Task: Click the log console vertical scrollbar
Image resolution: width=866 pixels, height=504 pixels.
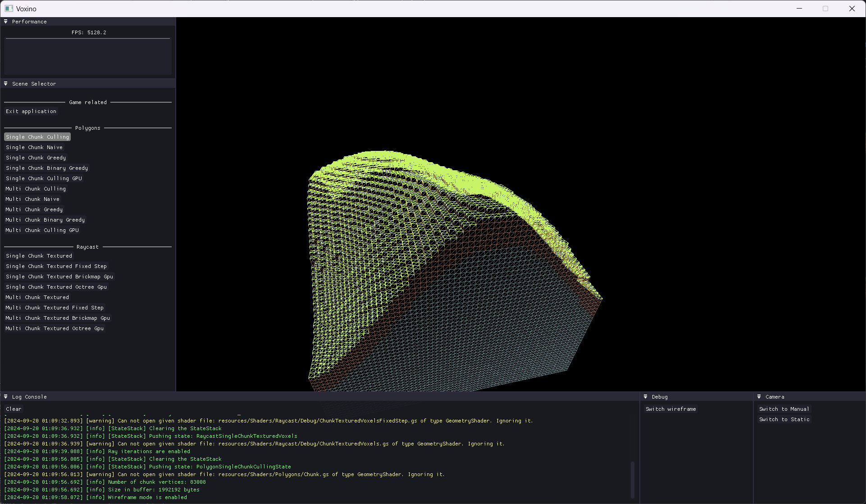Action: (633, 479)
